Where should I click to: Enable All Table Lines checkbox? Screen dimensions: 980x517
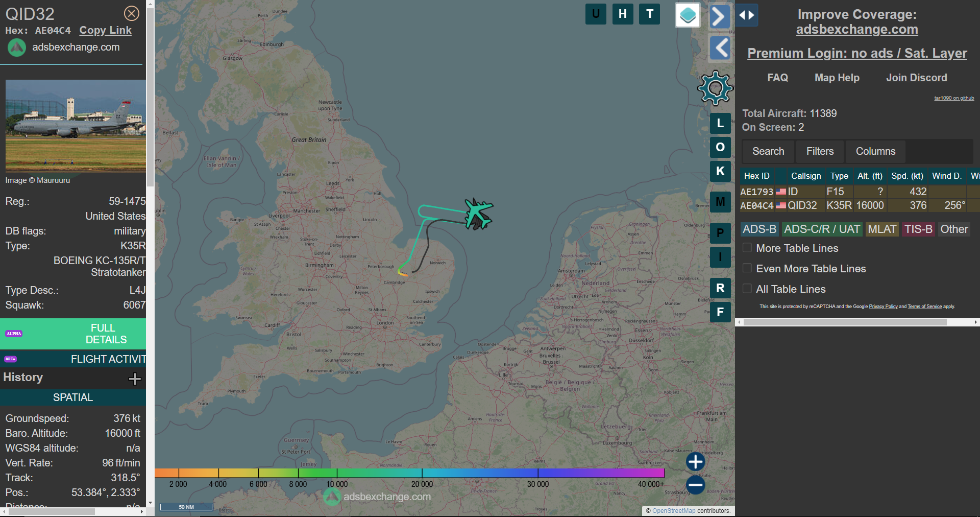[747, 289]
